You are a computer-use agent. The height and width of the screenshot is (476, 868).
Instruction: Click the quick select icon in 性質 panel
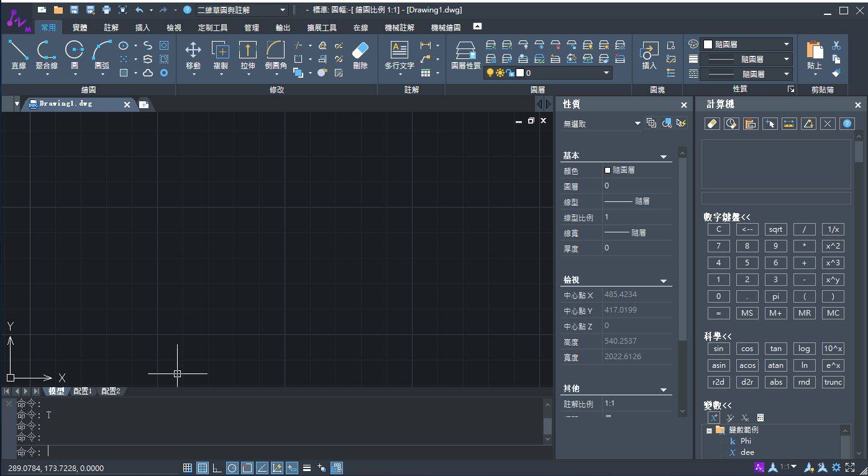(681, 123)
